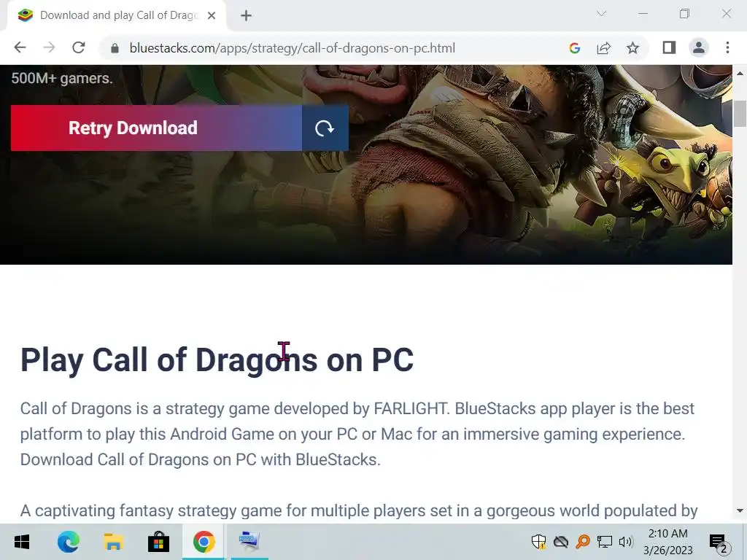The width and height of the screenshot is (747, 560).
Task: Click the bluestacks.com address bar URL
Action: coord(292,48)
